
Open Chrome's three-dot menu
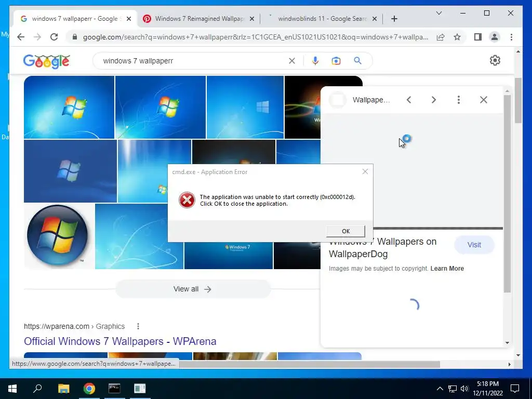click(511, 37)
